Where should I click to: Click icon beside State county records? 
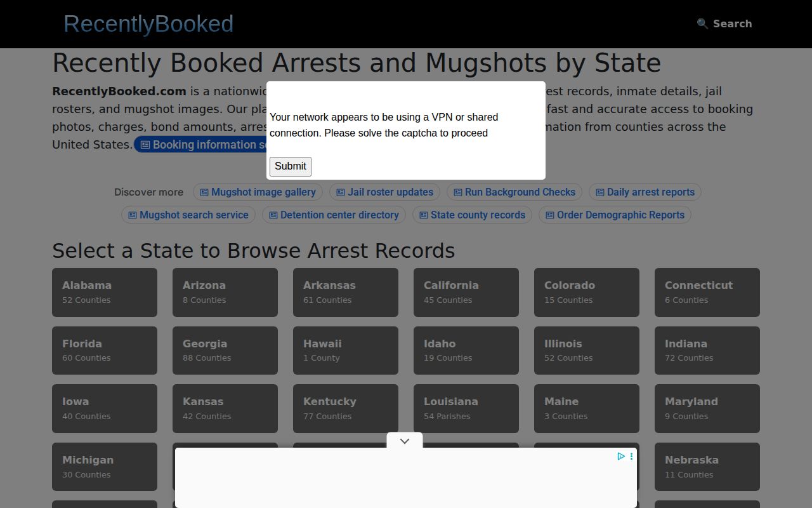click(424, 215)
